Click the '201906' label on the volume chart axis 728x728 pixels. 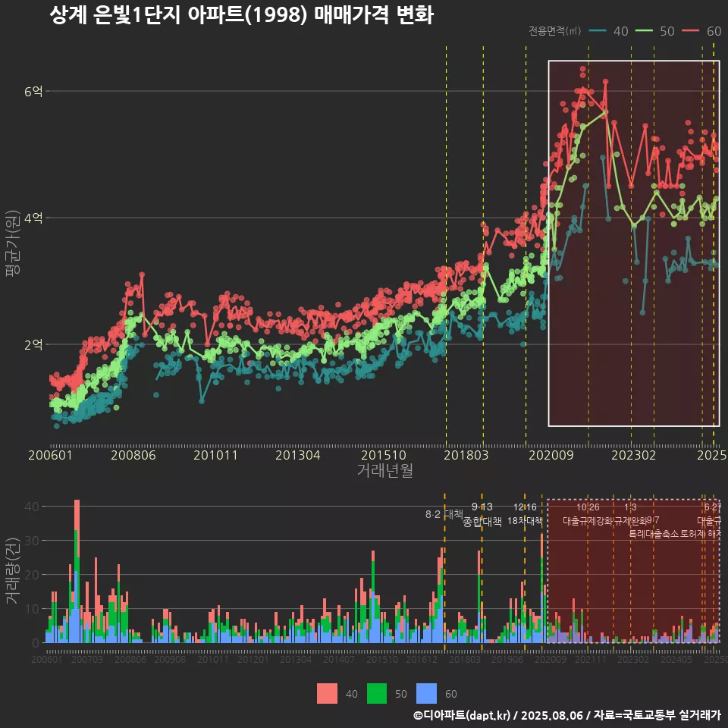(x=507, y=659)
